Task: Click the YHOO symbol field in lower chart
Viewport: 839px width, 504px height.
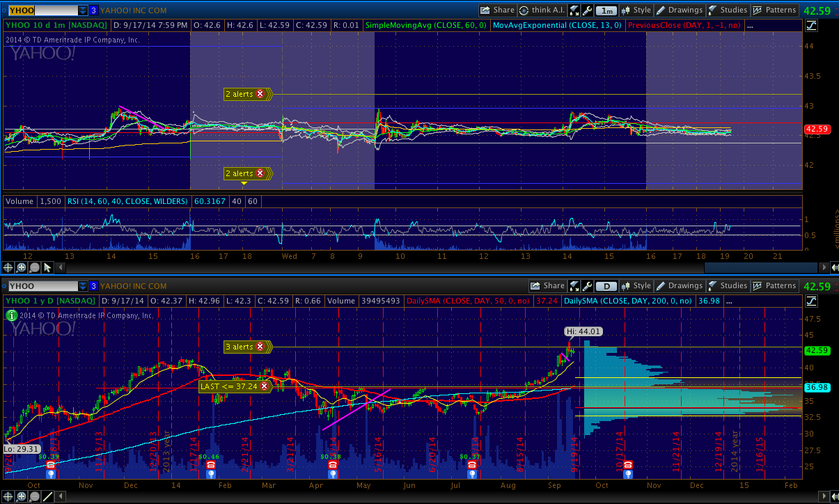Action: (x=40, y=286)
